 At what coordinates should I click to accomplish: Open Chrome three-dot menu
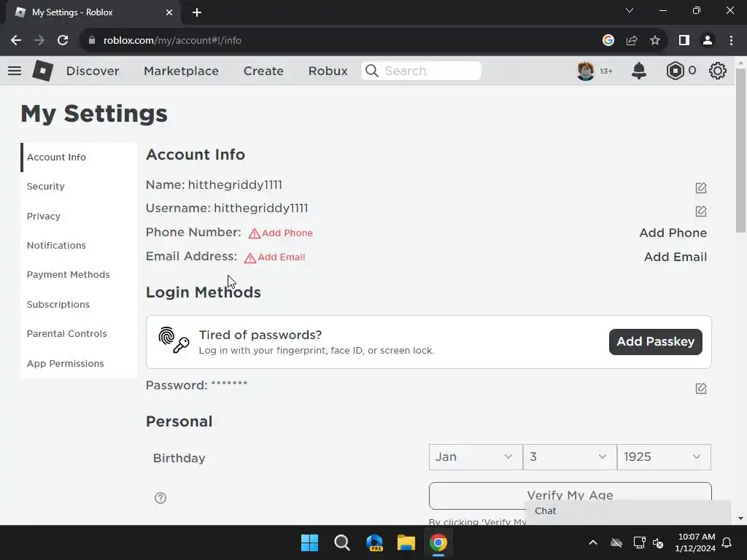[x=731, y=41]
